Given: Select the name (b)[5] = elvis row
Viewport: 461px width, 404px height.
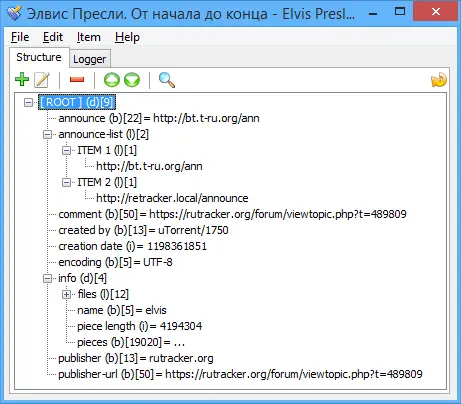Looking at the screenshot, I should pos(122,310).
